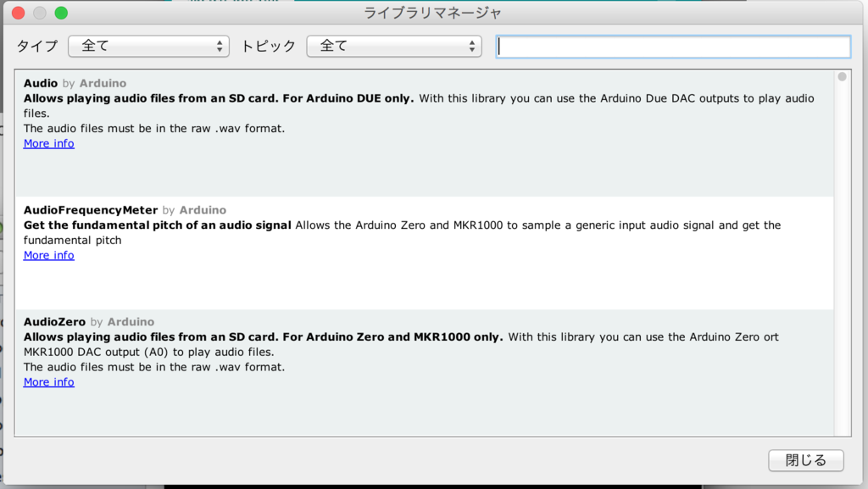Click the トピック label
The width and height of the screenshot is (868, 489).
[x=269, y=46]
